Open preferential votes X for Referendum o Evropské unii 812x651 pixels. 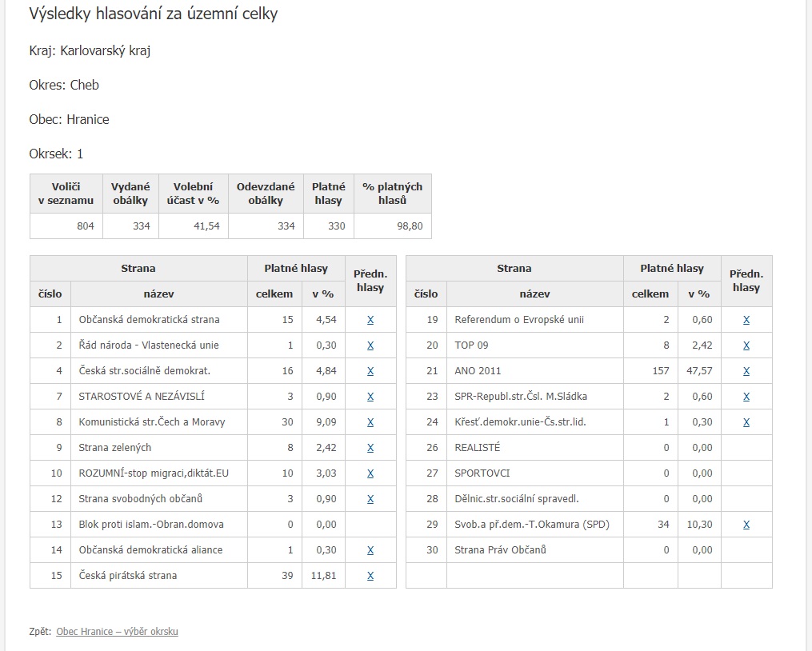tap(746, 320)
